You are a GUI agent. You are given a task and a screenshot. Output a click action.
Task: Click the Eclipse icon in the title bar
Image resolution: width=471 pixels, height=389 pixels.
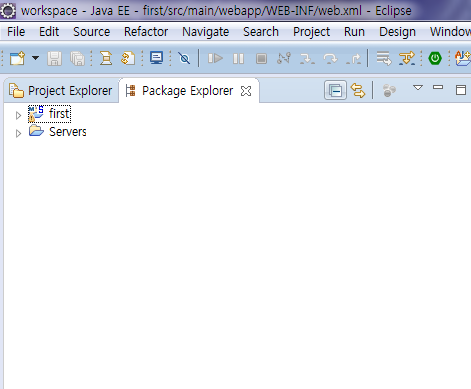(8, 11)
